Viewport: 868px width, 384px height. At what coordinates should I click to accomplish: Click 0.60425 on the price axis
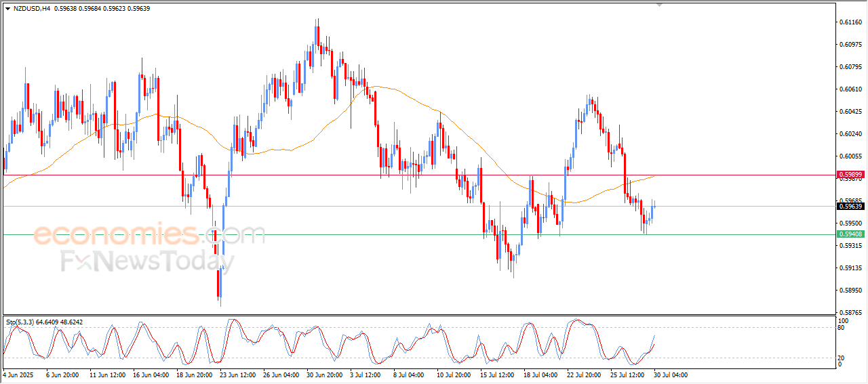point(850,112)
